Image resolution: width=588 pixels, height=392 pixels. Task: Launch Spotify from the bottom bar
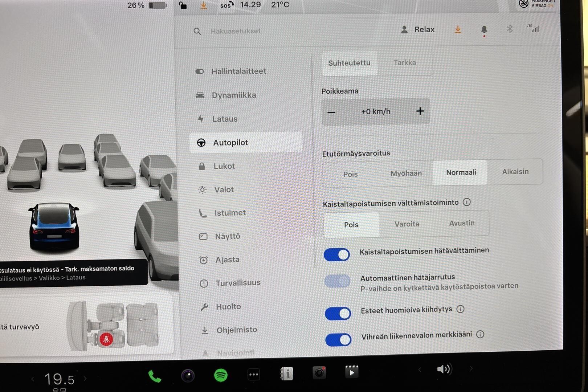pos(221,375)
